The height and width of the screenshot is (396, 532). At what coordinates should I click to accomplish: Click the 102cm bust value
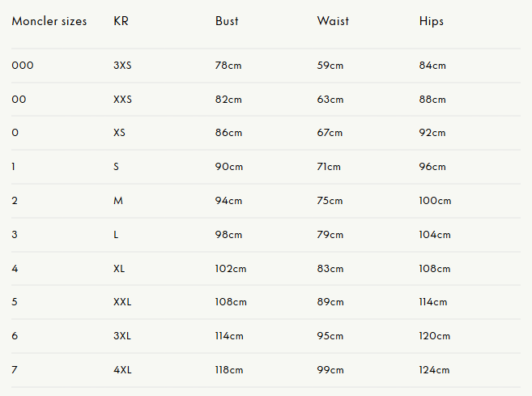click(x=231, y=268)
